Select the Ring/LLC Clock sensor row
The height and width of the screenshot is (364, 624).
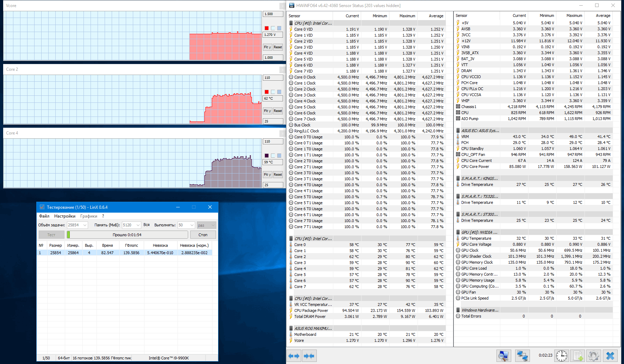coord(366,131)
